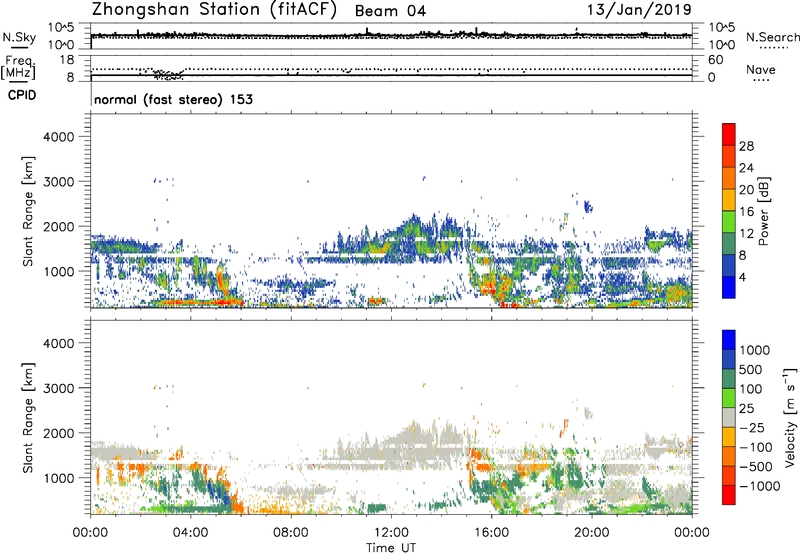
Task: Click the "Time UT" axis title
Action: [x=391, y=548]
